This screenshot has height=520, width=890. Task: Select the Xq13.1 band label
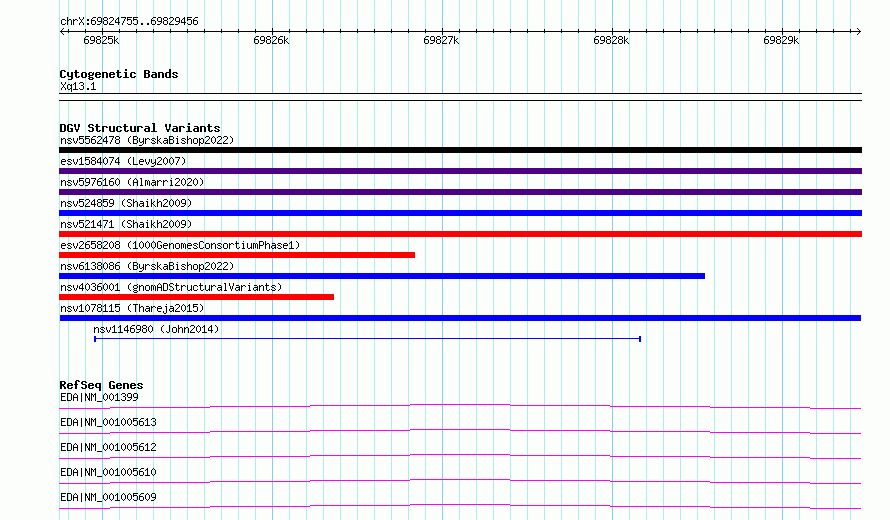78,87
